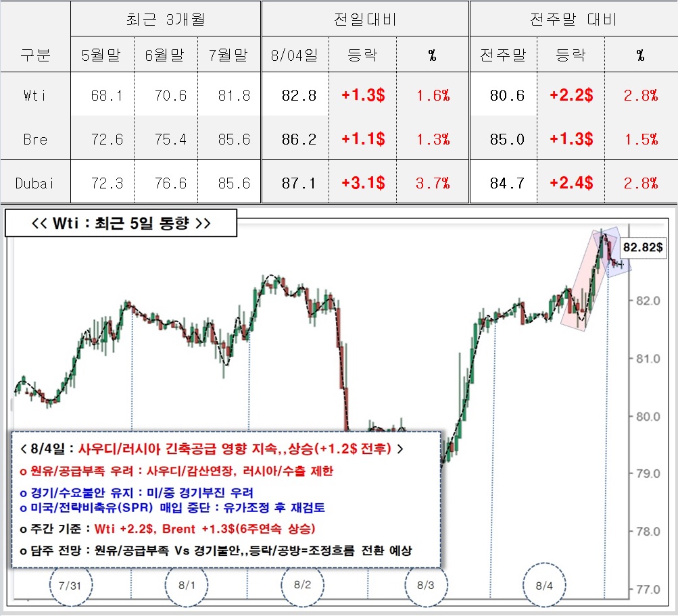Select Wti 6월말 value 70.6
Viewport: 678px width, 616px height.
171,95
